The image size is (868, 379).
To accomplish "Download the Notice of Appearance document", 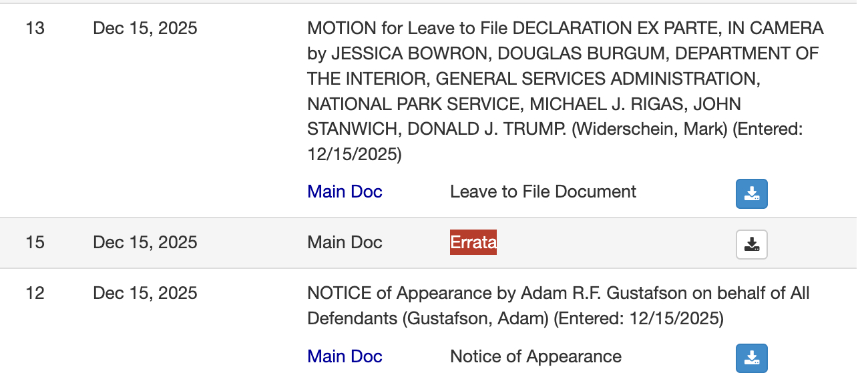I will coord(751,358).
